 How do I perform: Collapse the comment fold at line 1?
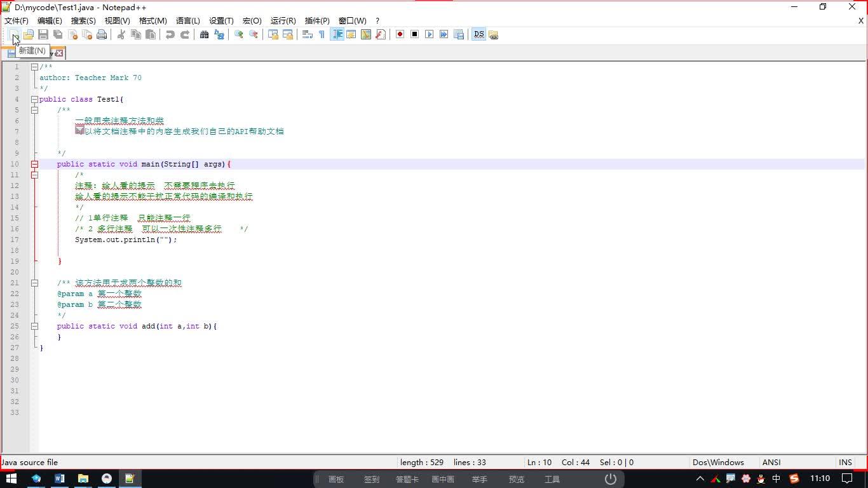[34, 67]
